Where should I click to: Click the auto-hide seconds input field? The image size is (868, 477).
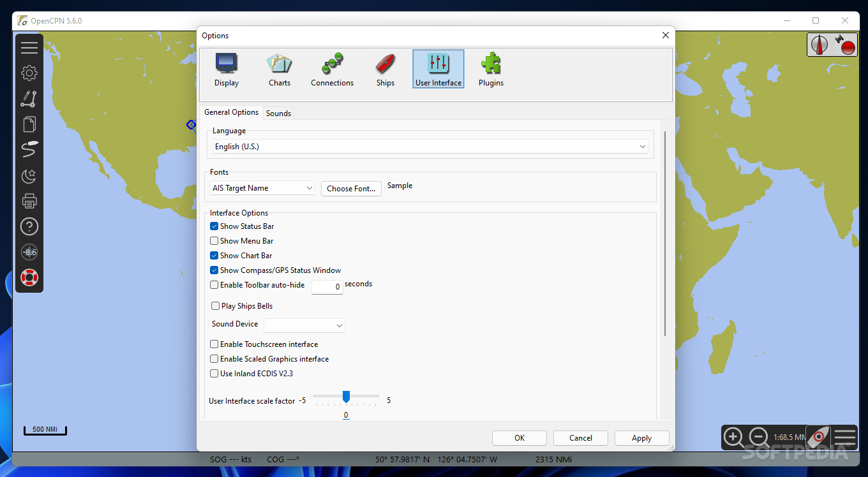327,287
